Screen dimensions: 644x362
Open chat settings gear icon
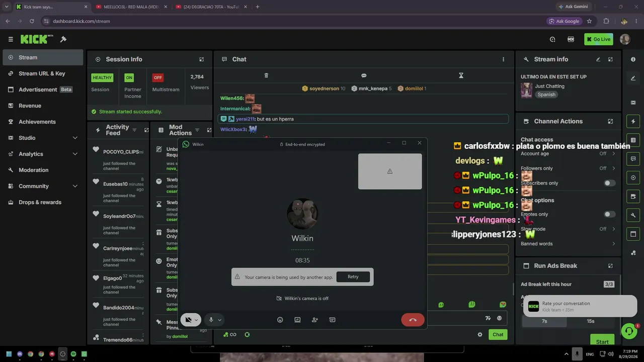point(480,334)
